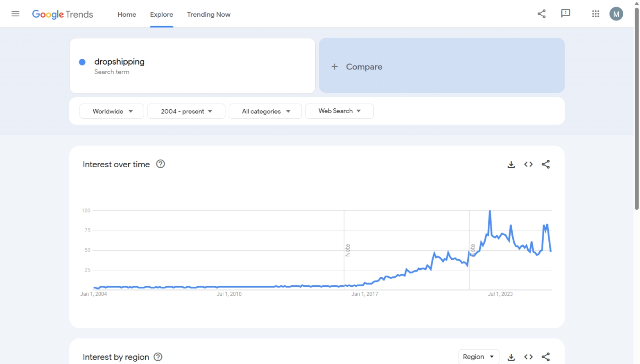Download the Interest over time data
The image size is (640, 364).
click(x=511, y=164)
